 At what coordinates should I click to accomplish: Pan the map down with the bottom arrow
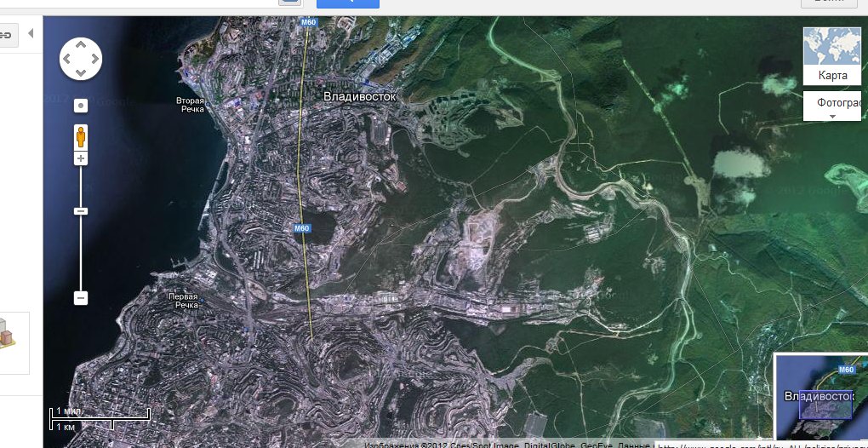tap(81, 73)
